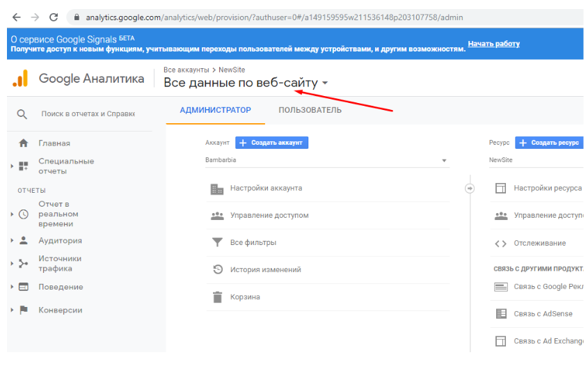Switch to the АДМИНИСТРАТОР tab
The width and height of the screenshot is (588, 371).
point(215,110)
